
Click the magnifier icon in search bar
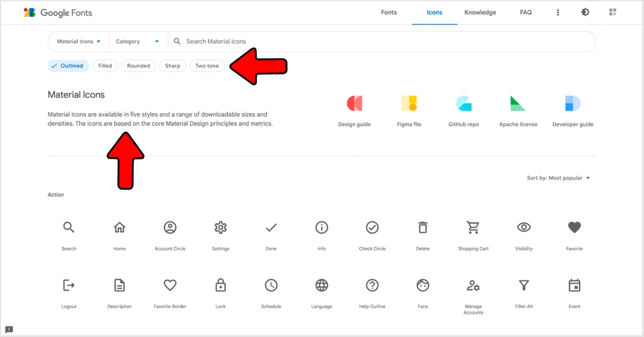[x=177, y=41]
